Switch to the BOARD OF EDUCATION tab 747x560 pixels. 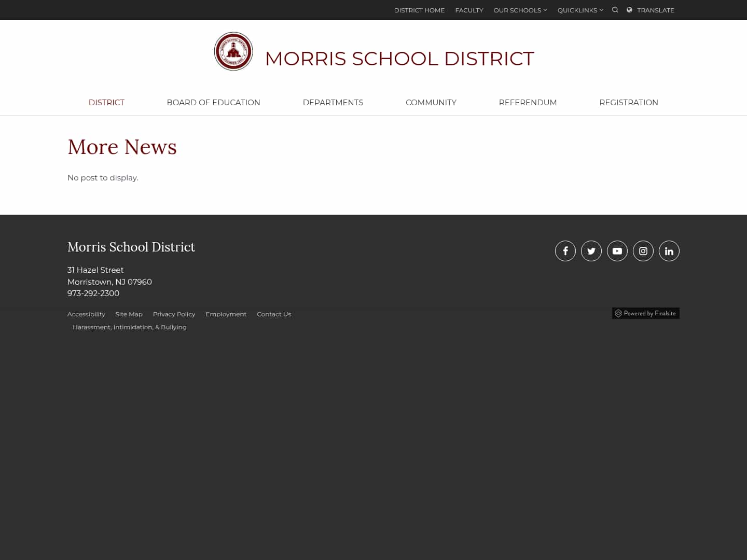coord(213,102)
